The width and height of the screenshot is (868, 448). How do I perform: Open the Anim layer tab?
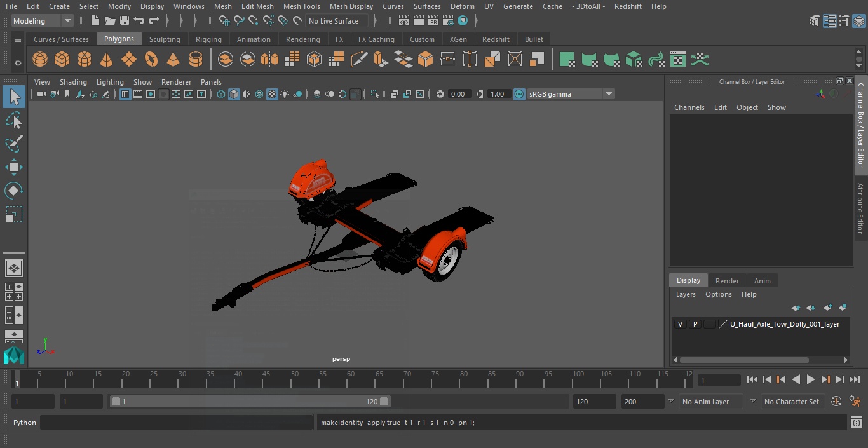click(762, 281)
